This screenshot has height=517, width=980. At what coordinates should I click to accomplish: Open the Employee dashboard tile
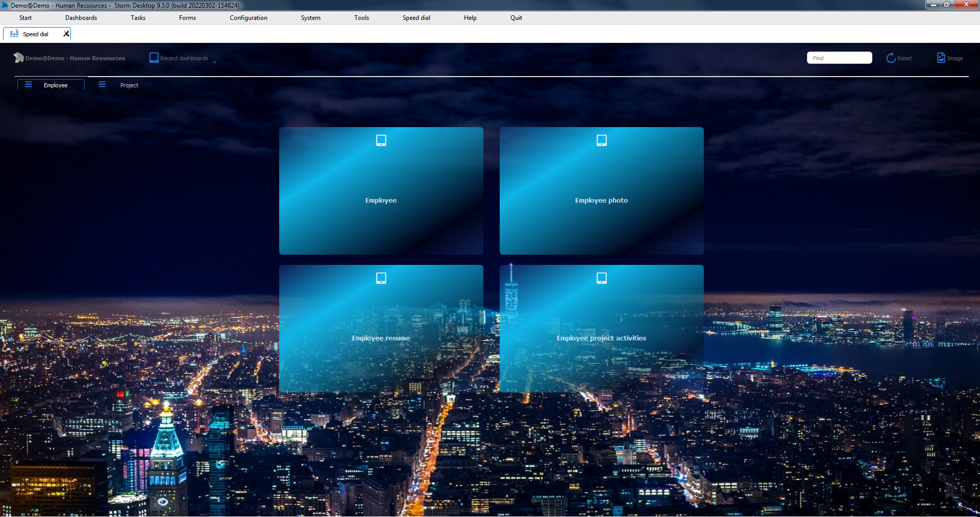pyautogui.click(x=381, y=191)
